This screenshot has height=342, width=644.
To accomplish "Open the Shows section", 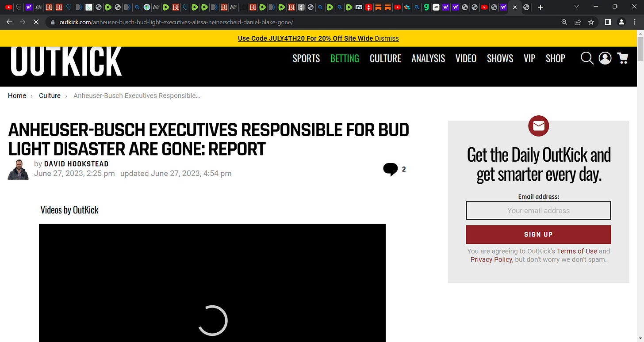I will [x=500, y=58].
